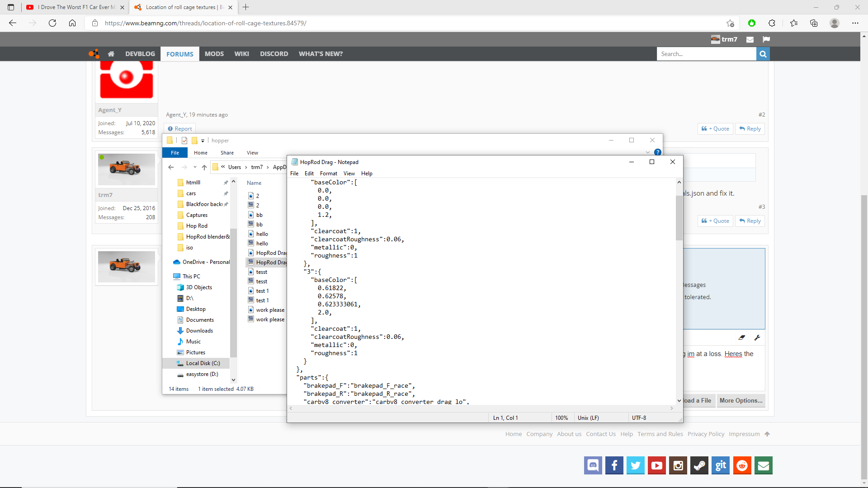Click + Quote on post #3
The height and width of the screenshot is (488, 868).
tap(715, 221)
